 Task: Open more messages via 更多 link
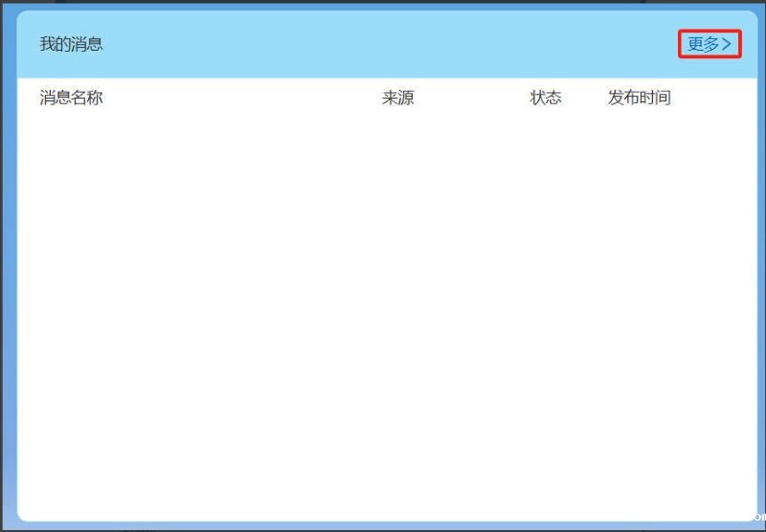[x=704, y=44]
